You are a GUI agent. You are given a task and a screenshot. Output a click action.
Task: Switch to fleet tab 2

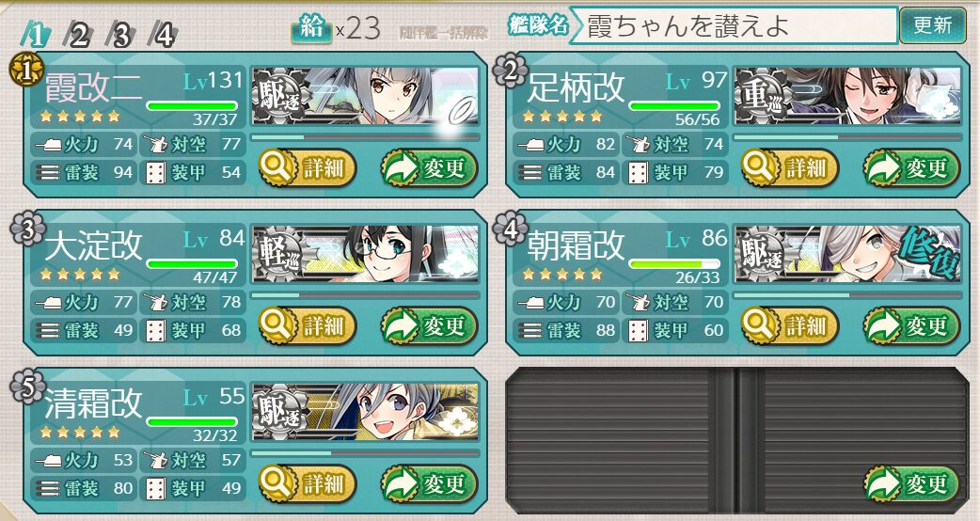[x=79, y=36]
